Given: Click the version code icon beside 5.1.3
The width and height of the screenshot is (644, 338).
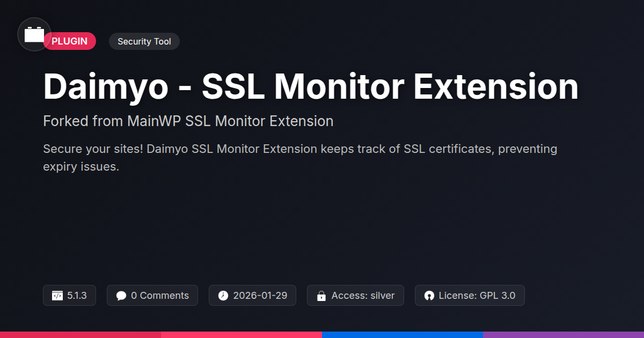Looking at the screenshot, I should coord(57,296).
